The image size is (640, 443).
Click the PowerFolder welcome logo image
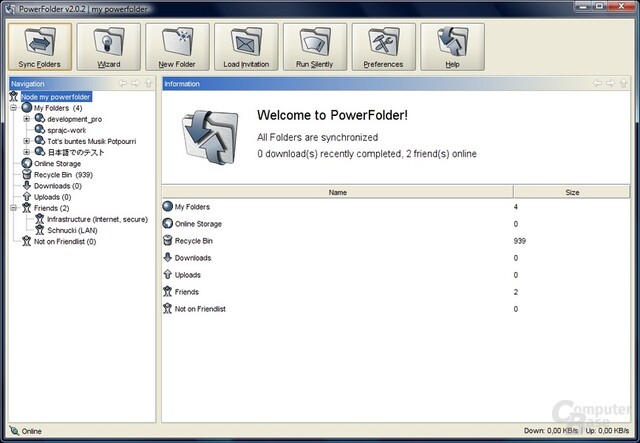[x=210, y=138]
